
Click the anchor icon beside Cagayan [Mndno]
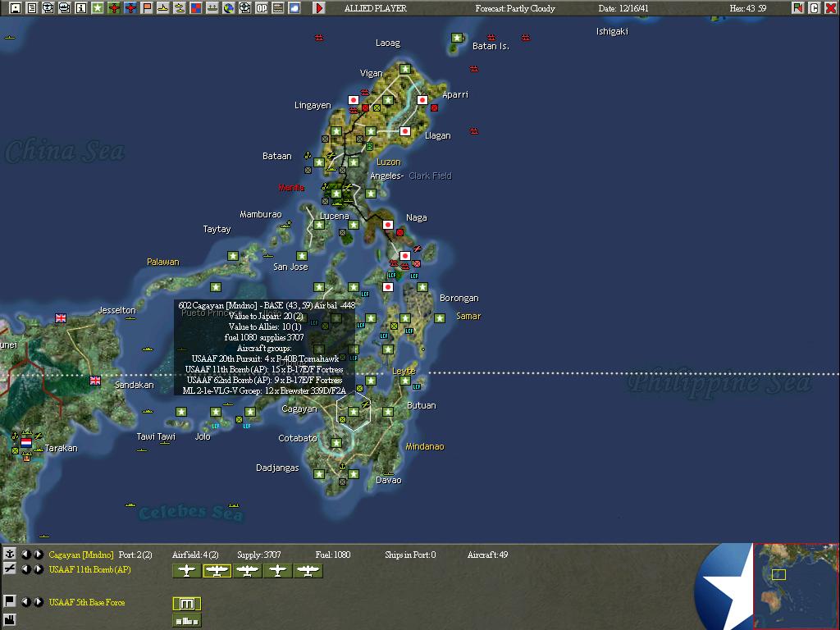tap(9, 555)
